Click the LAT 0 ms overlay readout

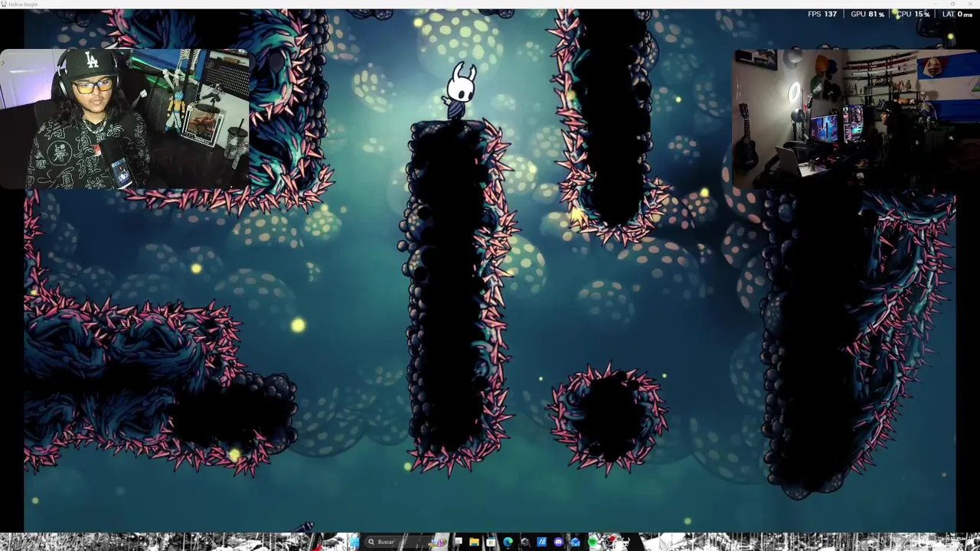pyautogui.click(x=957, y=15)
